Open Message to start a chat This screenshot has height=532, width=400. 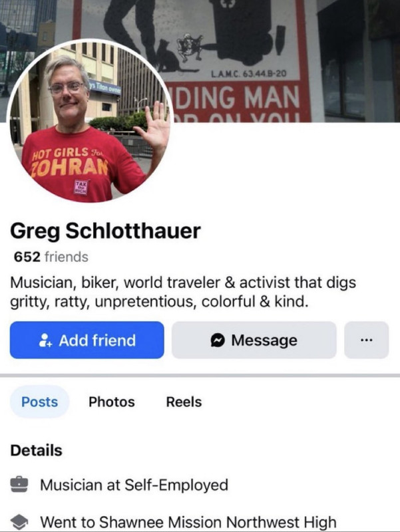(254, 340)
